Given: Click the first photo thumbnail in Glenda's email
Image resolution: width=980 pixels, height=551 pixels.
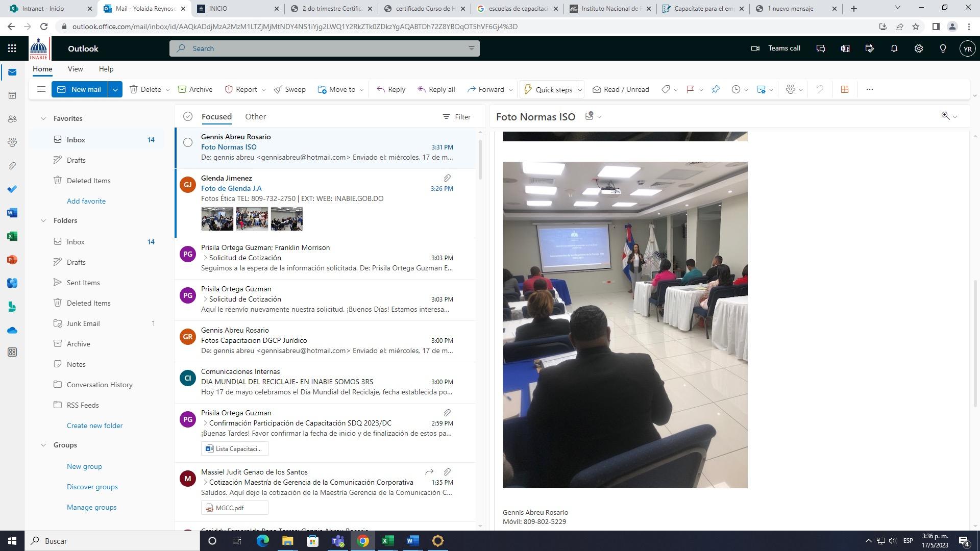Looking at the screenshot, I should 217,219.
